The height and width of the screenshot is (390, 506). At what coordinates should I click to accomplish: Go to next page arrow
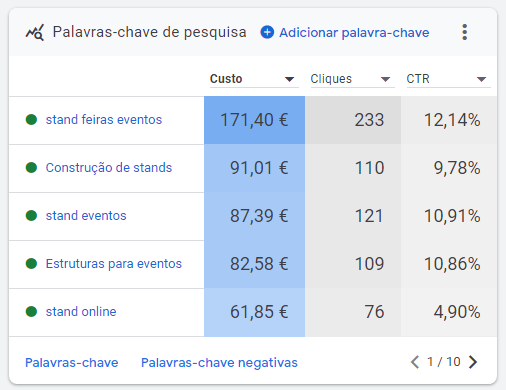coord(472,362)
